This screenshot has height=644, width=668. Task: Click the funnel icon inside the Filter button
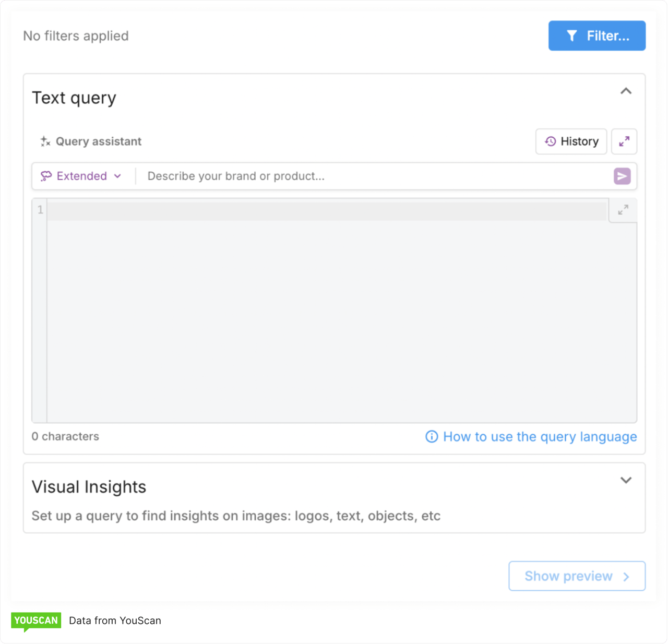(572, 35)
